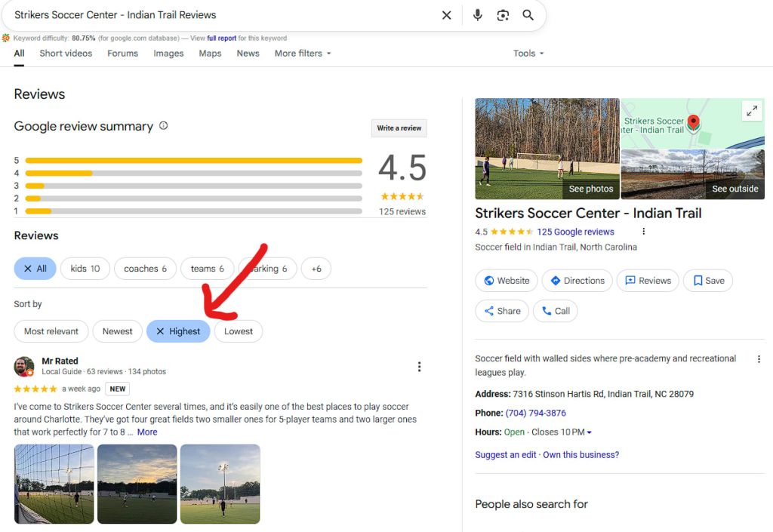Open the Reviews button in the knowledge panel
This screenshot has width=773, height=532.
click(648, 281)
